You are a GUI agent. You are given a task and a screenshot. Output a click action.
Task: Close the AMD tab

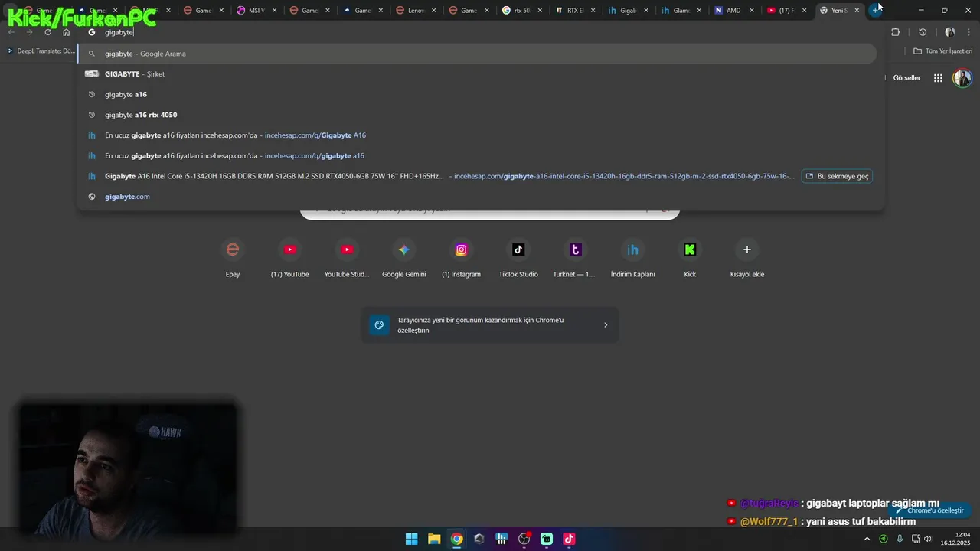point(751,11)
